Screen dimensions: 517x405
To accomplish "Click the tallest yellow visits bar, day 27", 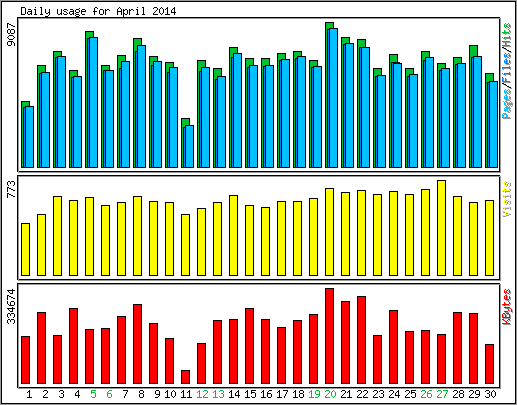I will [441, 228].
